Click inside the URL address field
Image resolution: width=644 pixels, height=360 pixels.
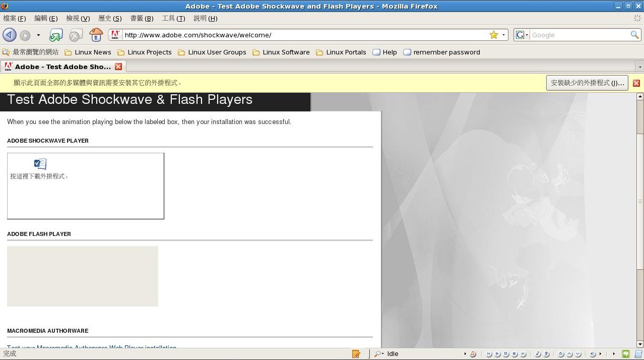[x=302, y=35]
